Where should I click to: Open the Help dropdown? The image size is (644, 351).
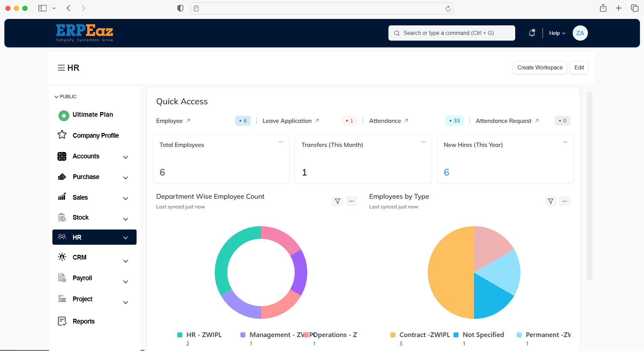557,33
